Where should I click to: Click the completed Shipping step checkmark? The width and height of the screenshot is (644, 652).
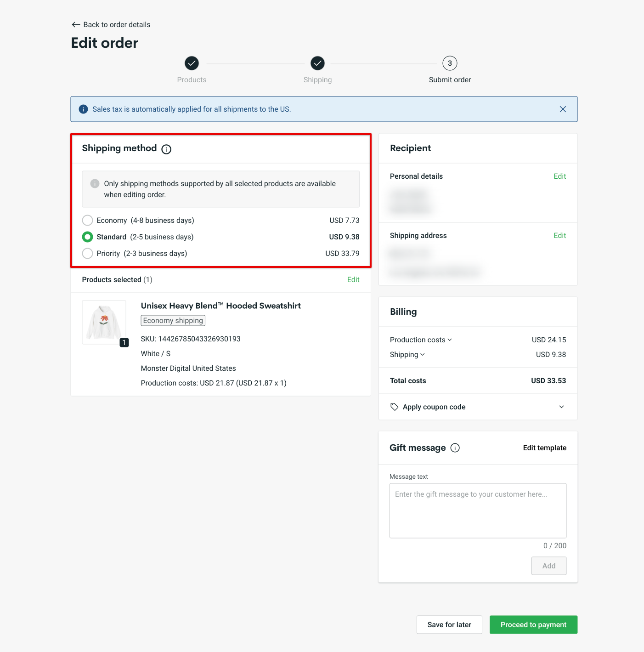(x=317, y=63)
